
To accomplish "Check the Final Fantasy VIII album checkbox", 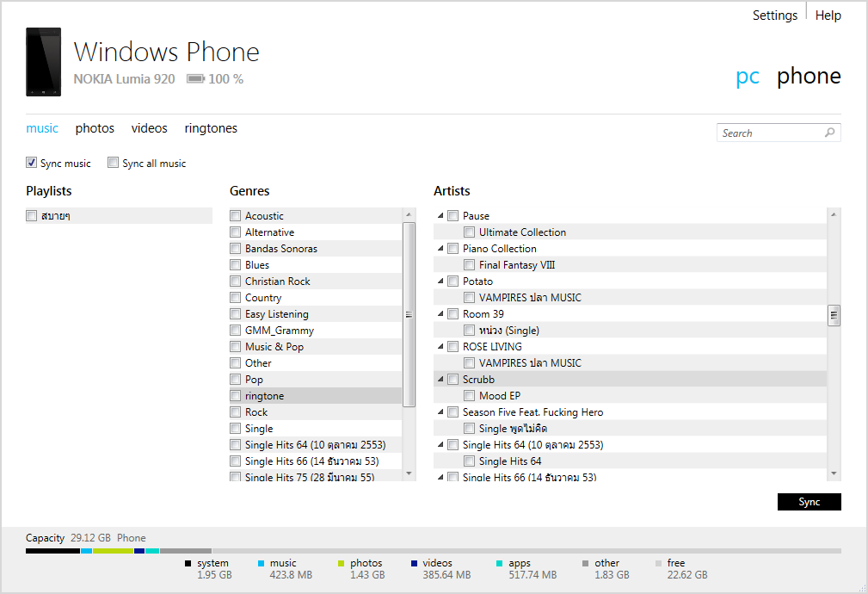I will [470, 265].
